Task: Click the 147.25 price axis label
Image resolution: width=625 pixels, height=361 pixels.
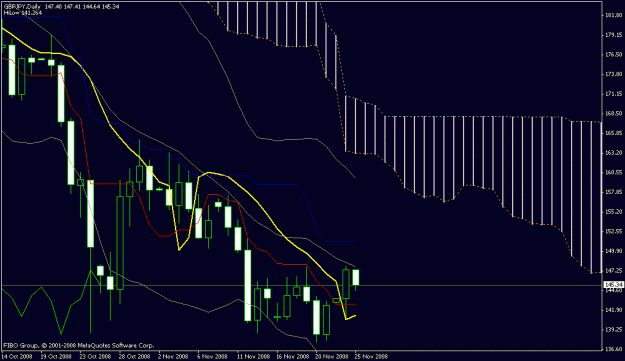Action: 614,271
